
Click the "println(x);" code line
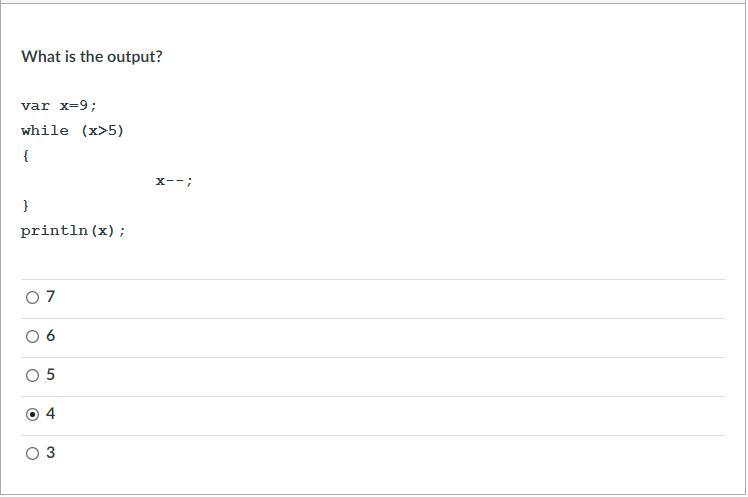[x=73, y=231]
